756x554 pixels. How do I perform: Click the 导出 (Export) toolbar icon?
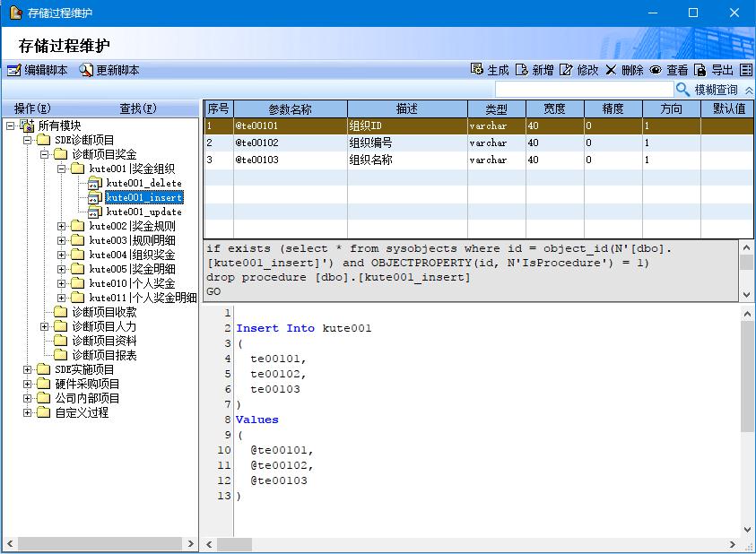pos(700,70)
